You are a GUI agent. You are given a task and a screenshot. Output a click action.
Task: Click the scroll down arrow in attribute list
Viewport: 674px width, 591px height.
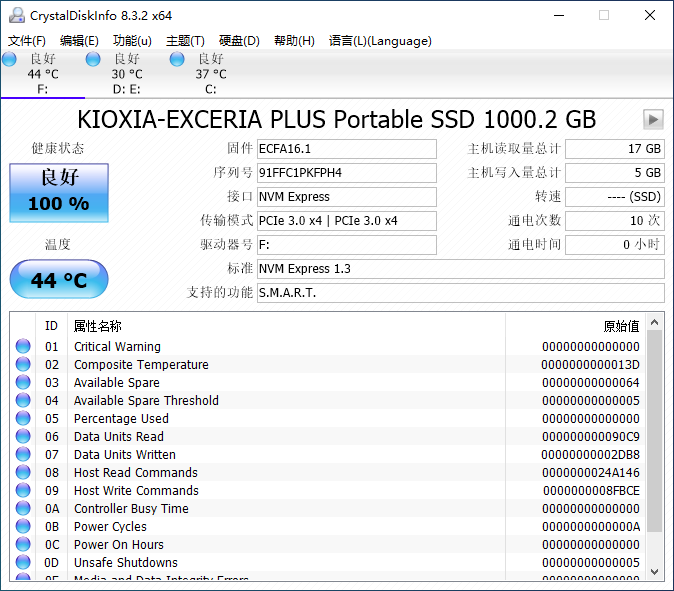coord(654,572)
